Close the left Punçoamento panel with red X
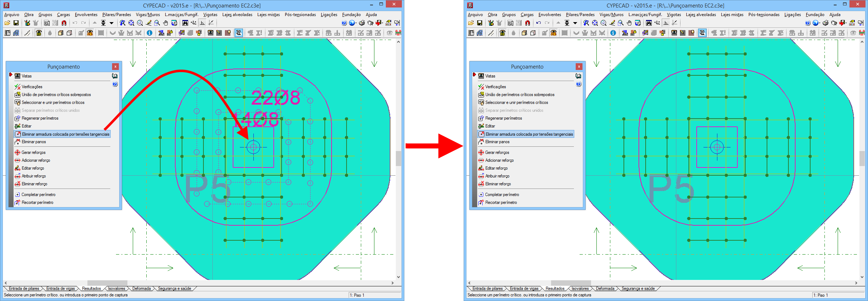The width and height of the screenshot is (868, 301). pyautogui.click(x=115, y=66)
